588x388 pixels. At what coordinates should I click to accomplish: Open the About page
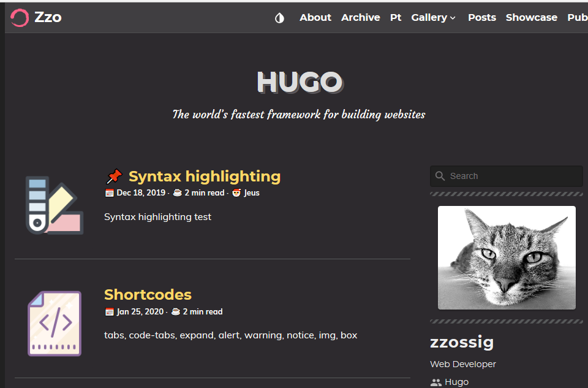[315, 18]
